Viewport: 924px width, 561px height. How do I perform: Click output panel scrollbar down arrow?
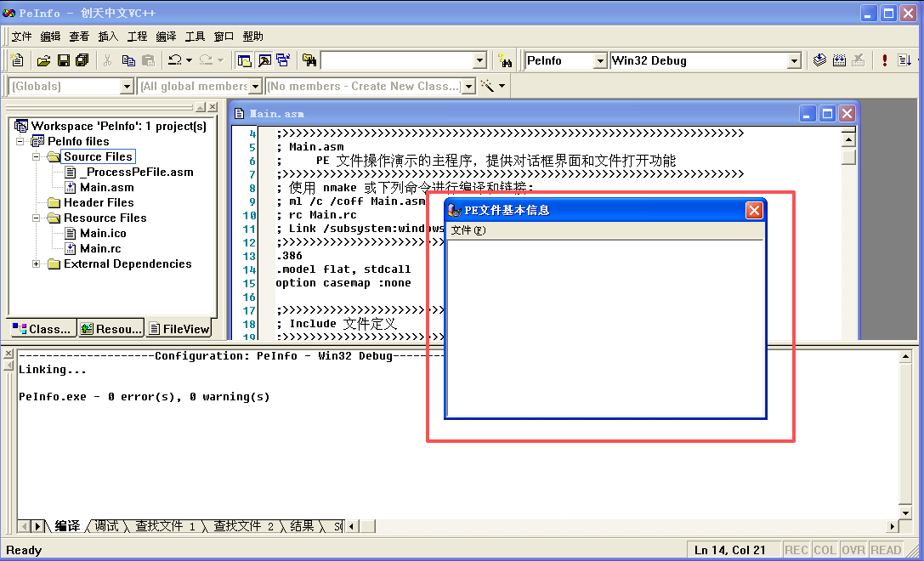[x=906, y=512]
